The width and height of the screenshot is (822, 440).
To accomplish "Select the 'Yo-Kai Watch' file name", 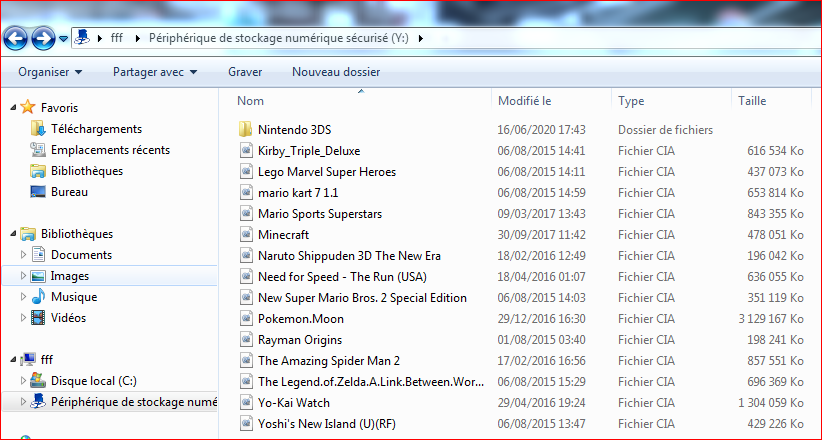I will (294, 403).
